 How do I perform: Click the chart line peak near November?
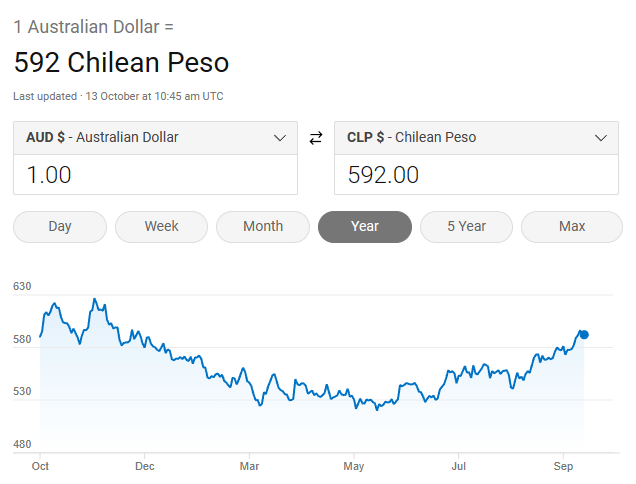(x=94, y=299)
